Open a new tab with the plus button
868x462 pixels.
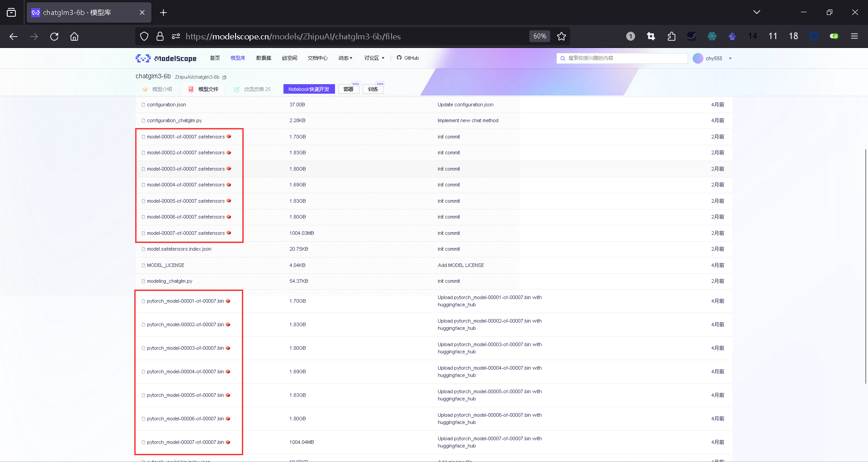click(x=164, y=13)
